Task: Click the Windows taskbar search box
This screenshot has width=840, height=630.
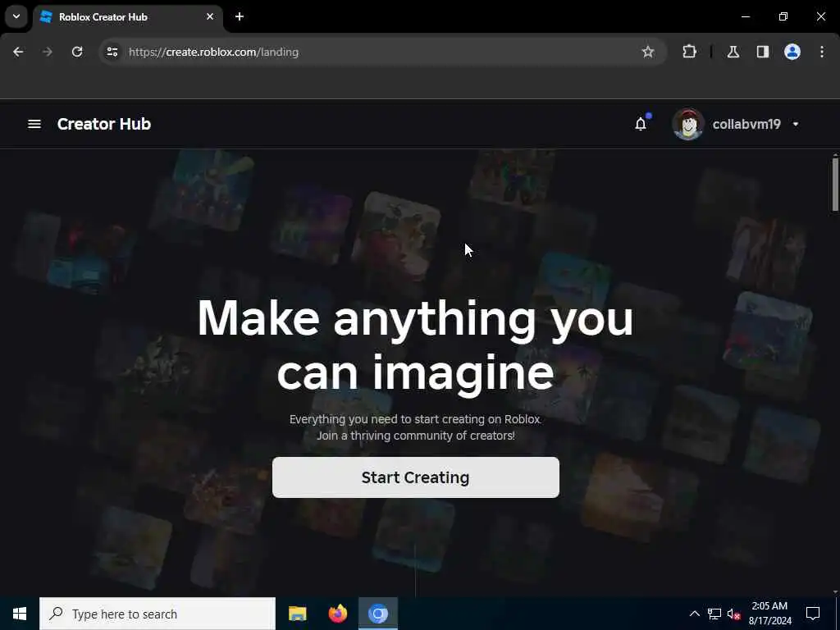Action: [157, 614]
